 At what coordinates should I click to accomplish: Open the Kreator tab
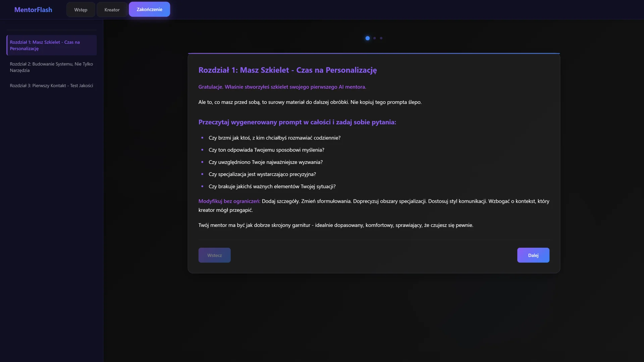pyautogui.click(x=112, y=10)
